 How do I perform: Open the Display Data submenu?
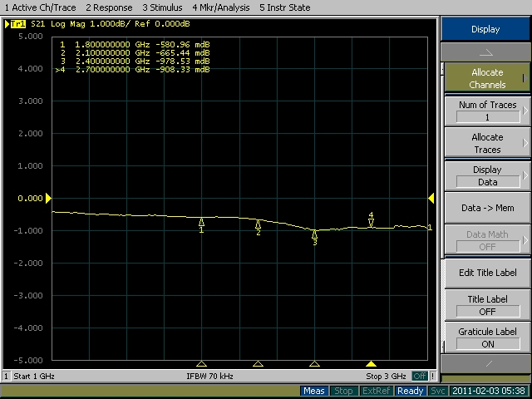[x=487, y=175]
